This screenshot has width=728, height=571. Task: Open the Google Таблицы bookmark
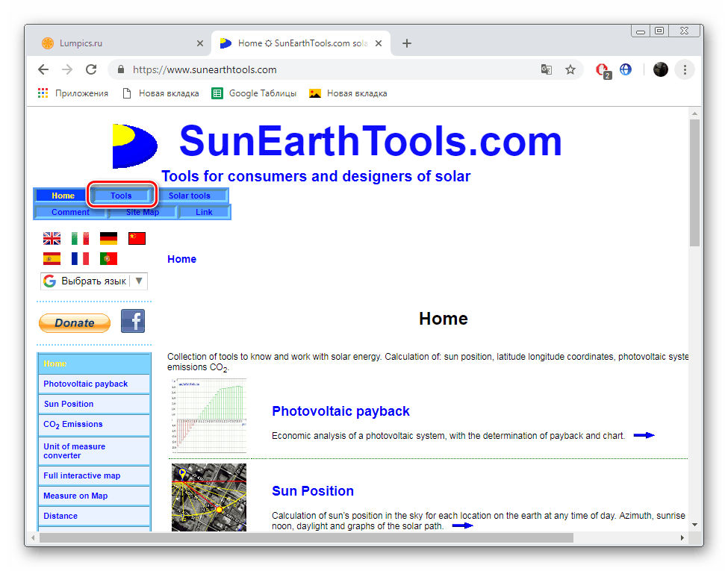pyautogui.click(x=254, y=93)
